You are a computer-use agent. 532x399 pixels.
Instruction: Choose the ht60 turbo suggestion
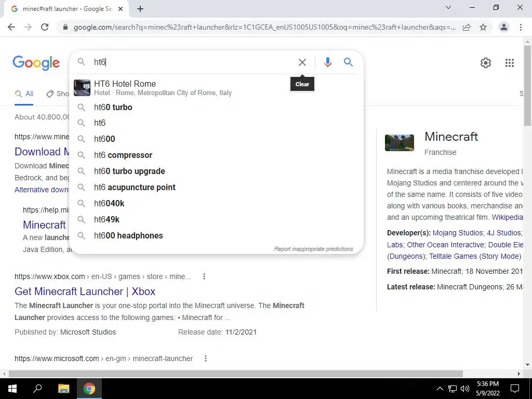point(216,107)
